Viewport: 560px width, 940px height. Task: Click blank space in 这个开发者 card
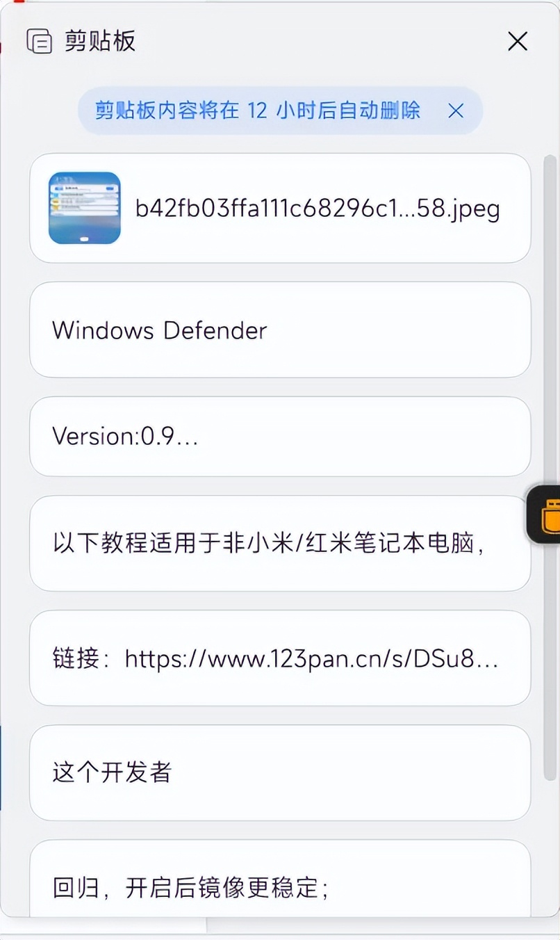click(x=347, y=772)
